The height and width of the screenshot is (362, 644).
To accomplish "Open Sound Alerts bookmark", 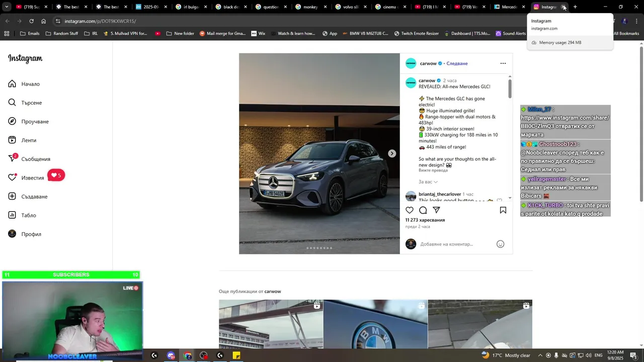I will 510,33.
